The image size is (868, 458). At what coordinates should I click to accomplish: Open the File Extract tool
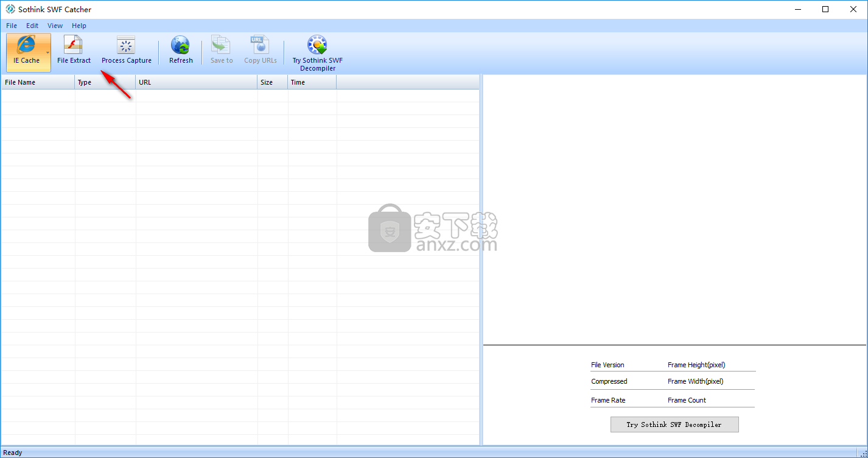74,51
